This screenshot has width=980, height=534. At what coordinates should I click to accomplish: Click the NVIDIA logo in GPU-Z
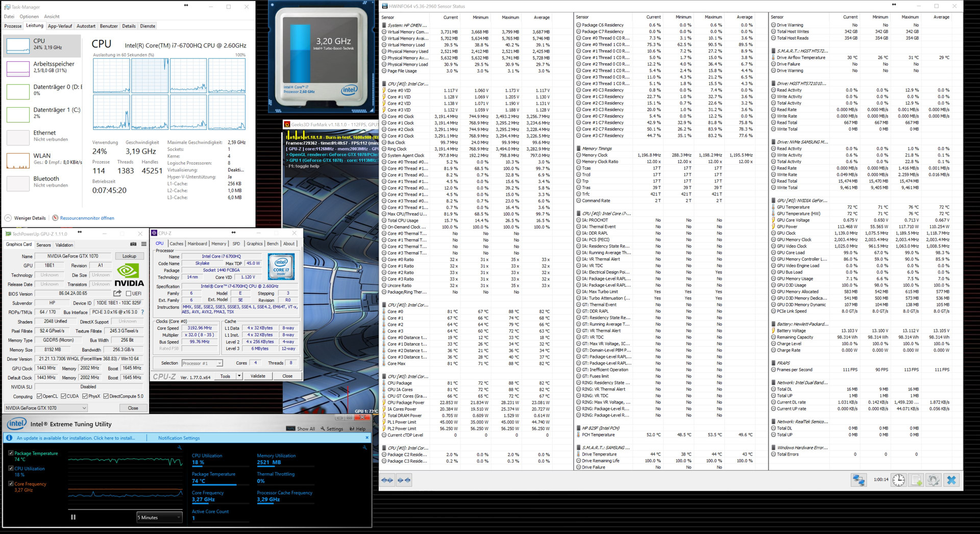[x=129, y=274]
